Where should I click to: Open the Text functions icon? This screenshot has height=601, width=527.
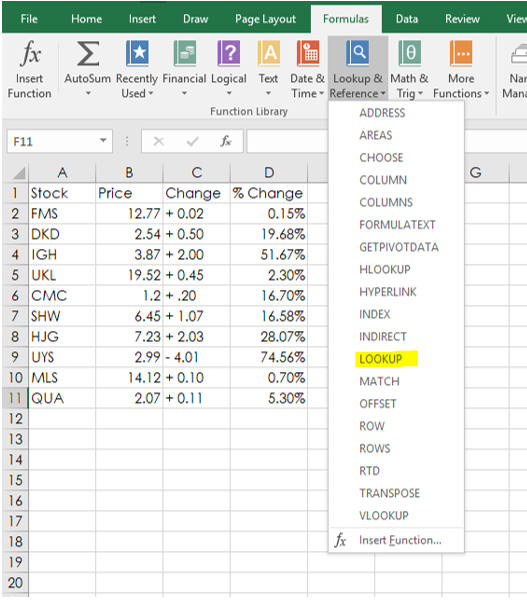click(x=269, y=53)
